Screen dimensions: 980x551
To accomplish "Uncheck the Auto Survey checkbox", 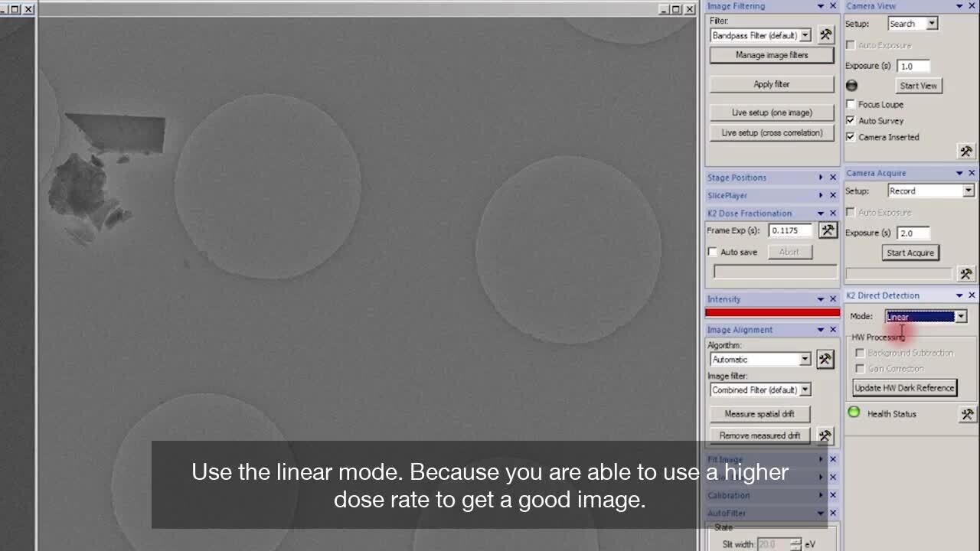I will tap(851, 121).
